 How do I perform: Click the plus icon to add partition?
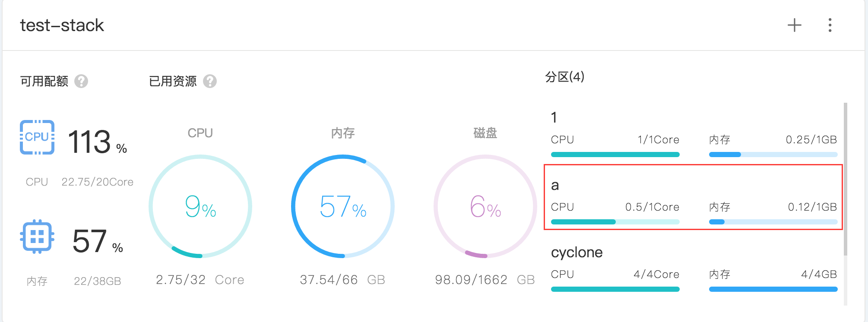click(794, 25)
